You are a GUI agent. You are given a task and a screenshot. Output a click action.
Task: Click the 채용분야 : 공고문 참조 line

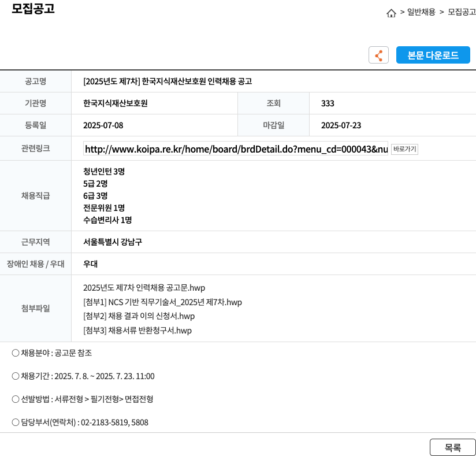point(52,353)
